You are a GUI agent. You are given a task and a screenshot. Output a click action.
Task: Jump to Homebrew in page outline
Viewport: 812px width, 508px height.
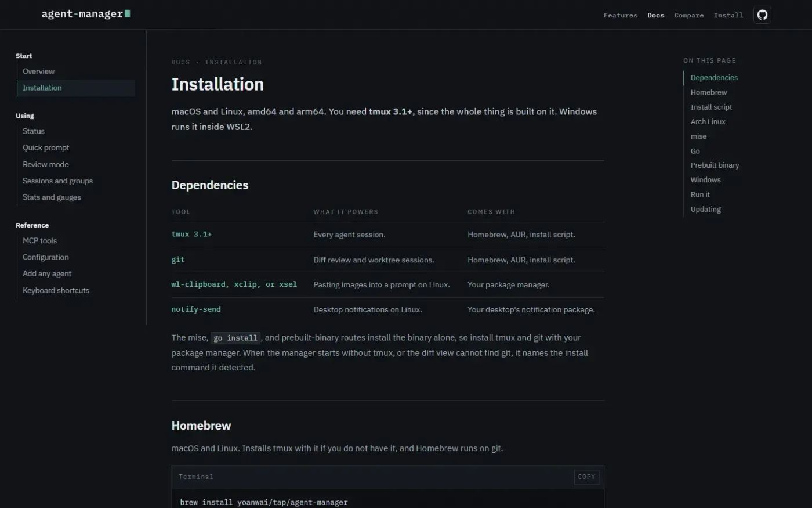708,92
